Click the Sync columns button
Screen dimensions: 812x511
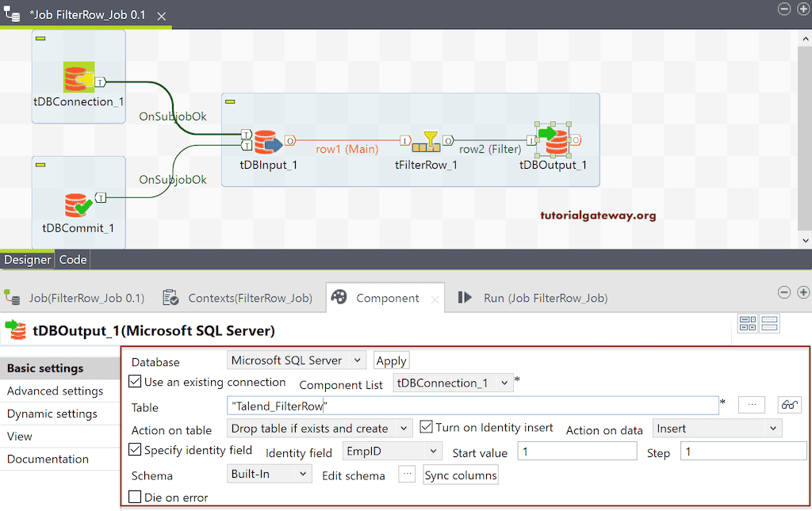pos(460,475)
